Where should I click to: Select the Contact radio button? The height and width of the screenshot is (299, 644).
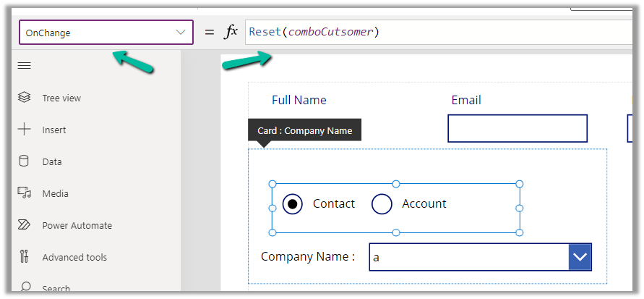[293, 204]
